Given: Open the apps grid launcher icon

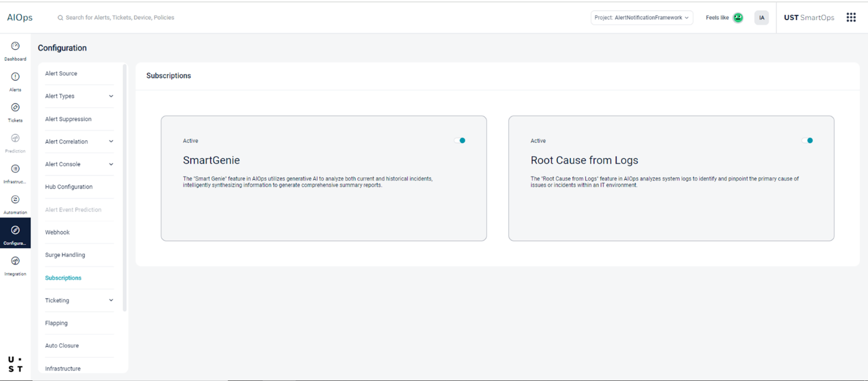Looking at the screenshot, I should point(851,17).
